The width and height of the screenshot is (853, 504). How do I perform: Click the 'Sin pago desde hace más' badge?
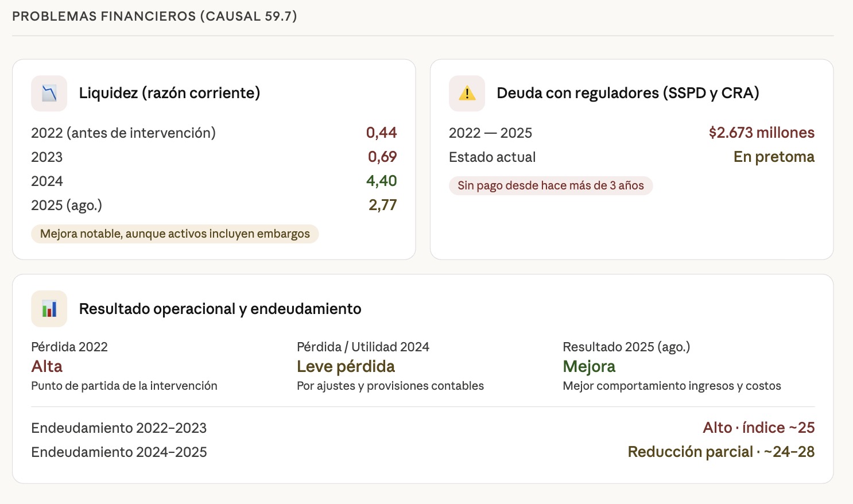[550, 185]
